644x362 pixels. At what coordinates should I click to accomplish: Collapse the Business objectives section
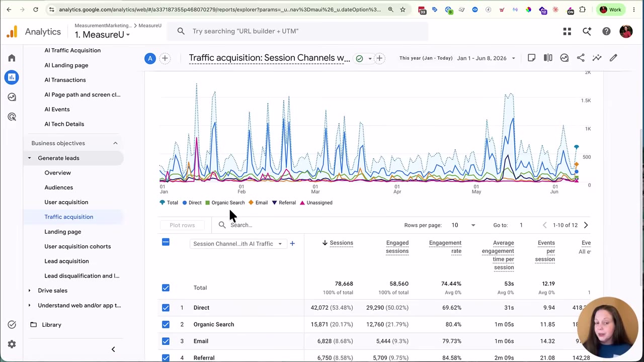115,143
